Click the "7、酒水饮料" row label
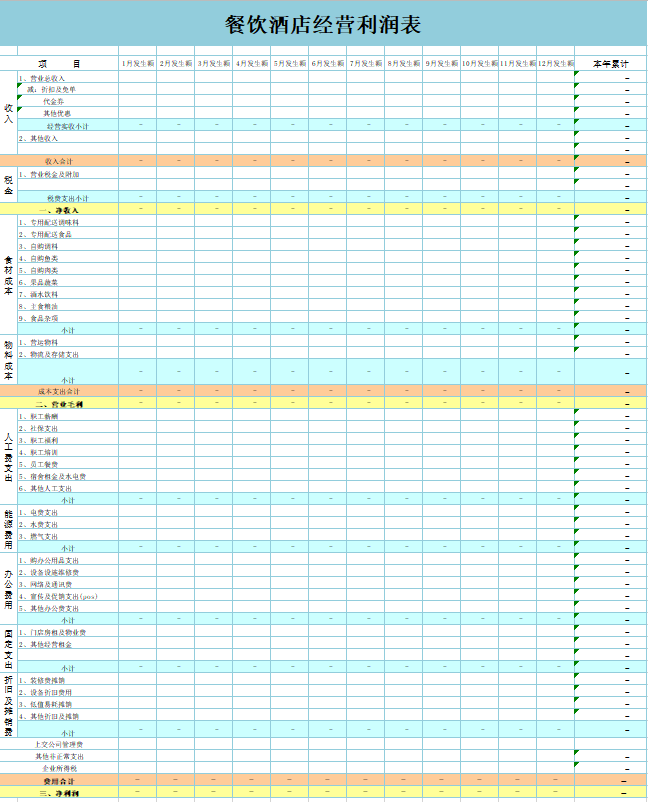Screen dimensions: 648x802 coord(38,295)
